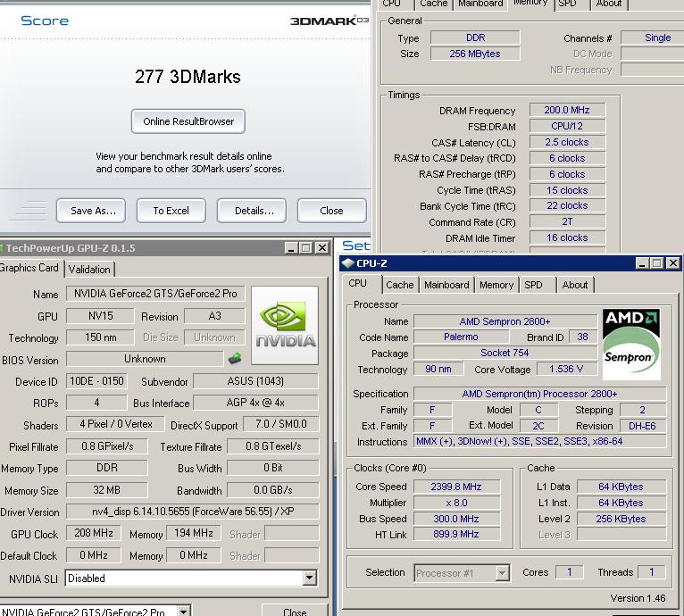Select the CPU tab in front CPU-Z
This screenshot has width=684, height=616.
coord(358,284)
